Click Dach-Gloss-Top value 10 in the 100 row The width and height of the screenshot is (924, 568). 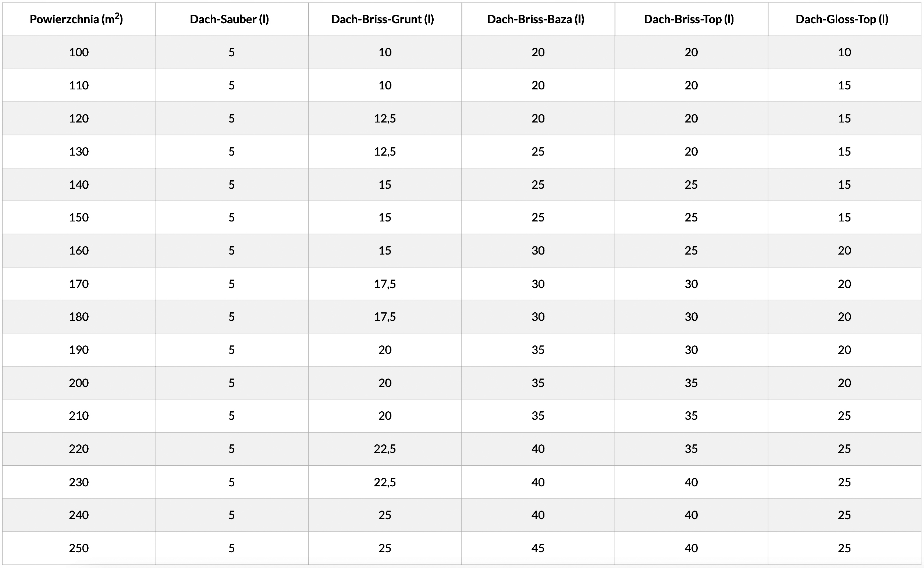(845, 52)
